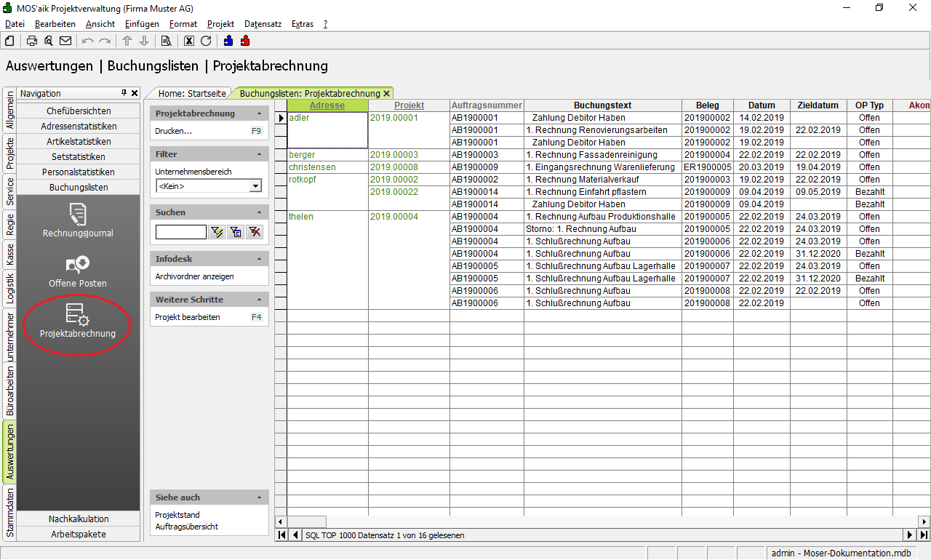Switch to the Home: Startseite tab
931x560 pixels.
[192, 93]
